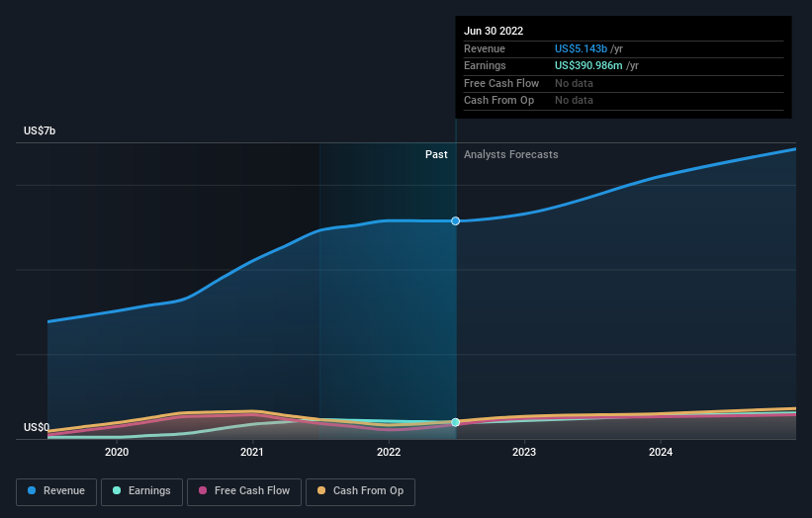Toggle the Free Cash Flow legend series
The height and width of the screenshot is (518, 812).
click(x=244, y=491)
